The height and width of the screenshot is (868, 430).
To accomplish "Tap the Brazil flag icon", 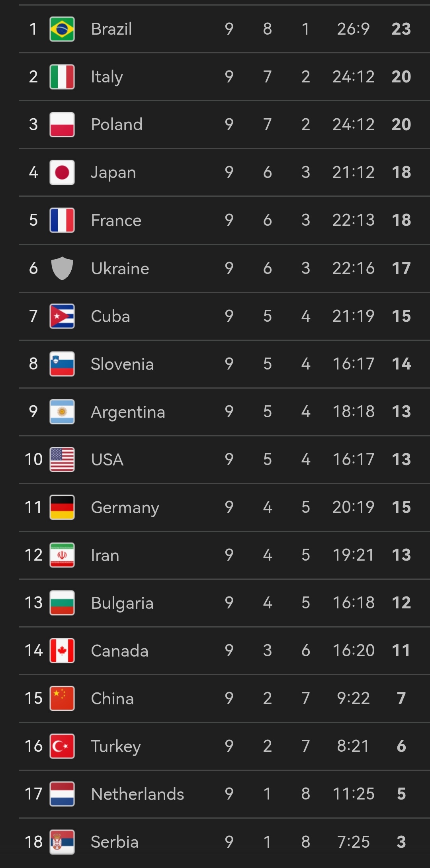I will (x=62, y=29).
